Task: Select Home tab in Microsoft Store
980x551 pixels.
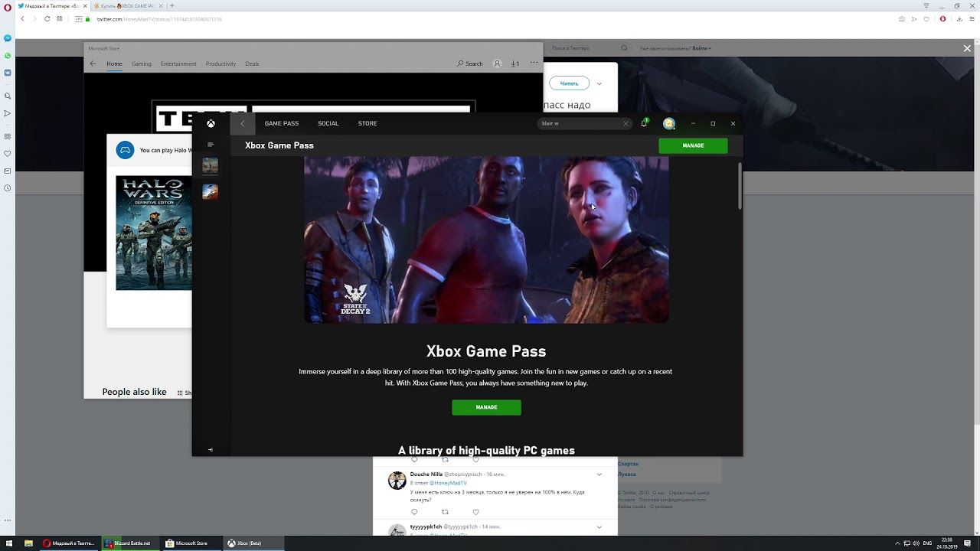Action: (114, 64)
